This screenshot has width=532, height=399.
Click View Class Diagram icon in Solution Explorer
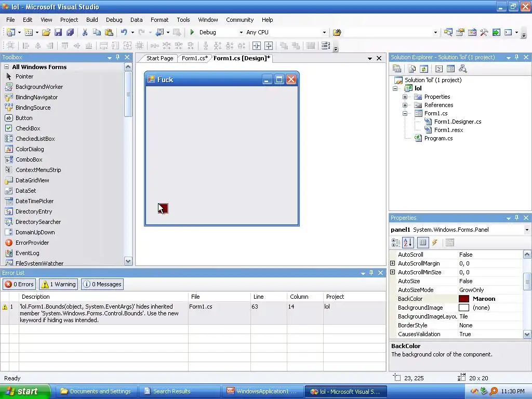pyautogui.click(x=463, y=69)
